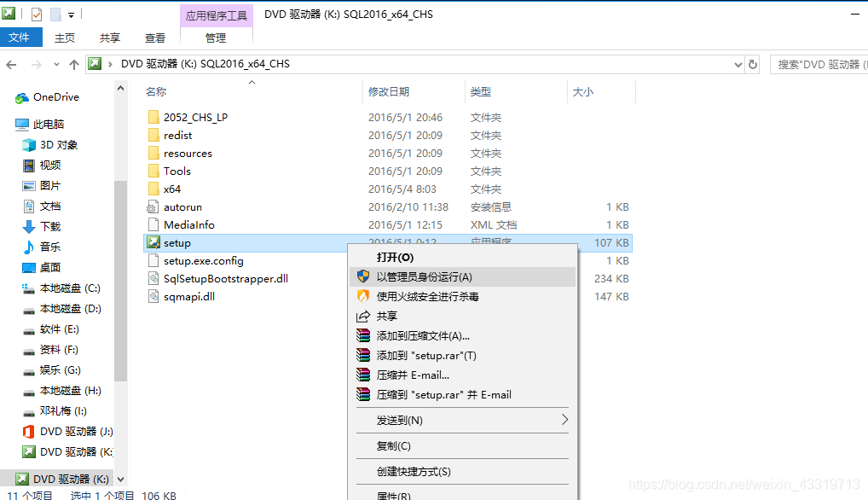Choose 压缩并 E-mail... option

[463, 375]
